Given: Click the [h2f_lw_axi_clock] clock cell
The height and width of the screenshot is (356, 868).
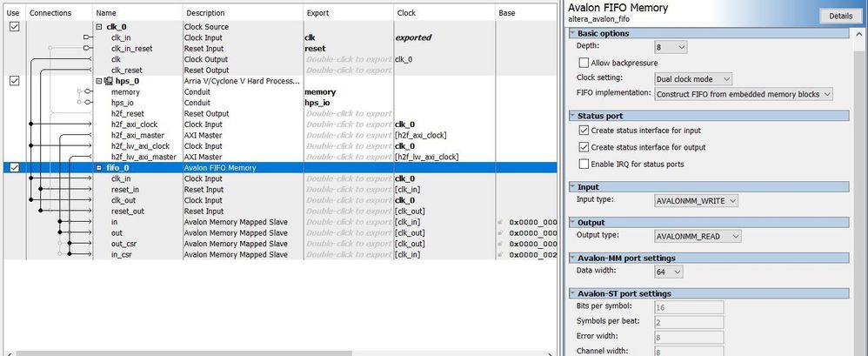Looking at the screenshot, I should point(426,157).
